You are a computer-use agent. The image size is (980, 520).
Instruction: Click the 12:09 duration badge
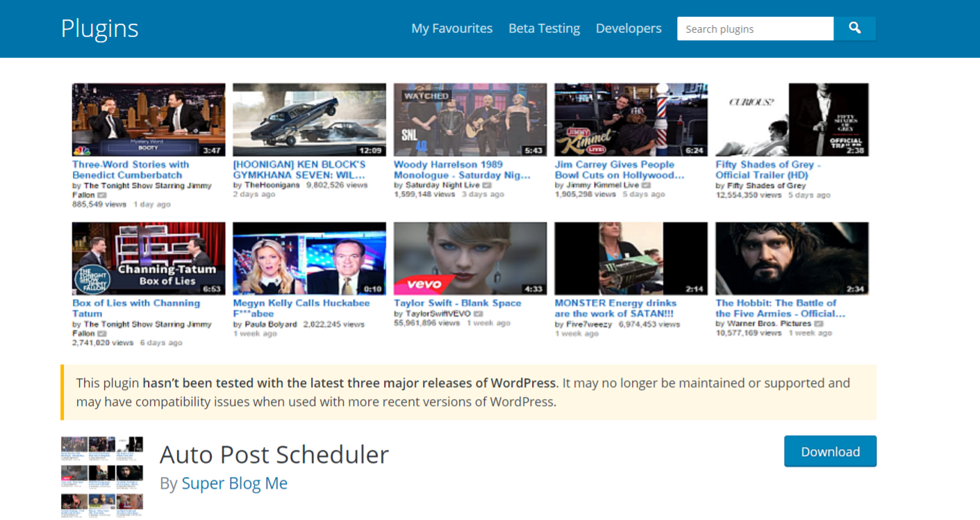click(371, 150)
